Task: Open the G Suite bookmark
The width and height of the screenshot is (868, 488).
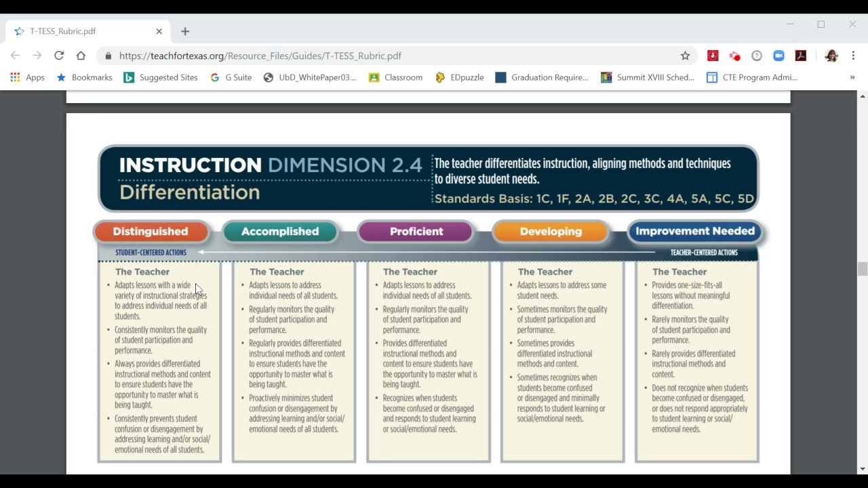Action: coord(231,77)
